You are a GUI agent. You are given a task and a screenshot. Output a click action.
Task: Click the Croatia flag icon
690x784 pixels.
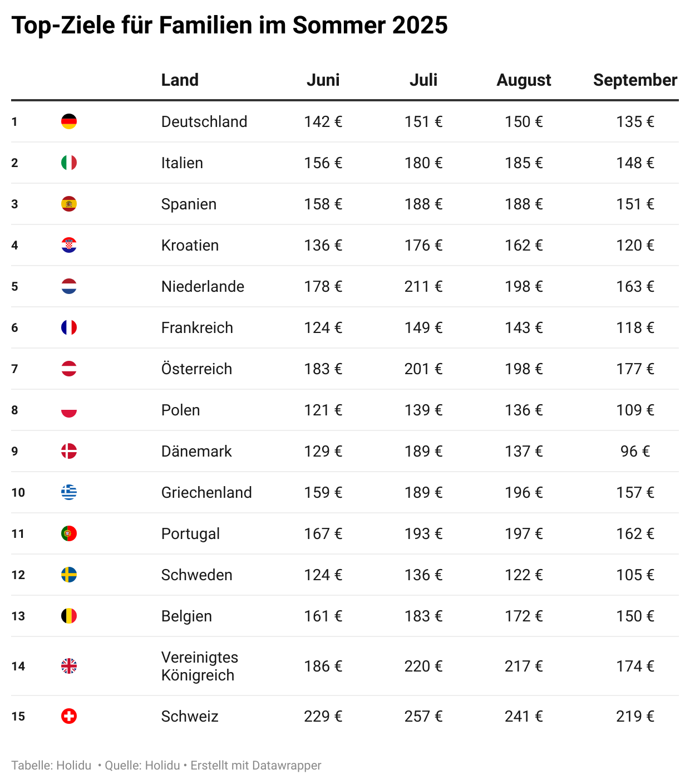point(69,245)
